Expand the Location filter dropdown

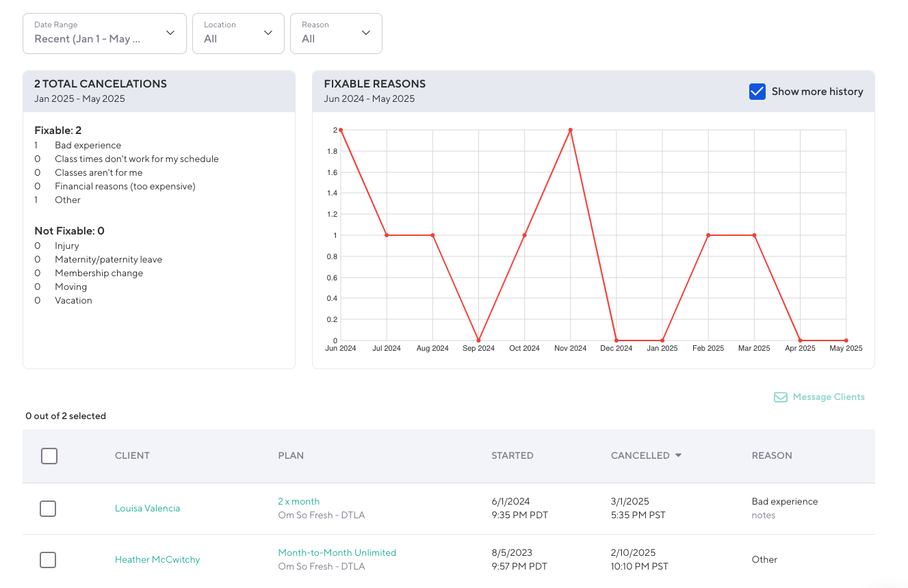pyautogui.click(x=238, y=33)
